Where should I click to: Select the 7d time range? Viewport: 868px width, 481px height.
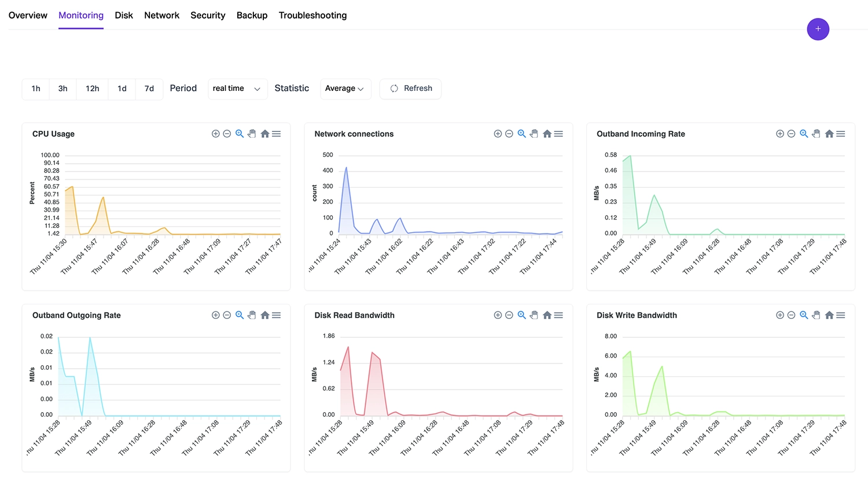(x=149, y=89)
